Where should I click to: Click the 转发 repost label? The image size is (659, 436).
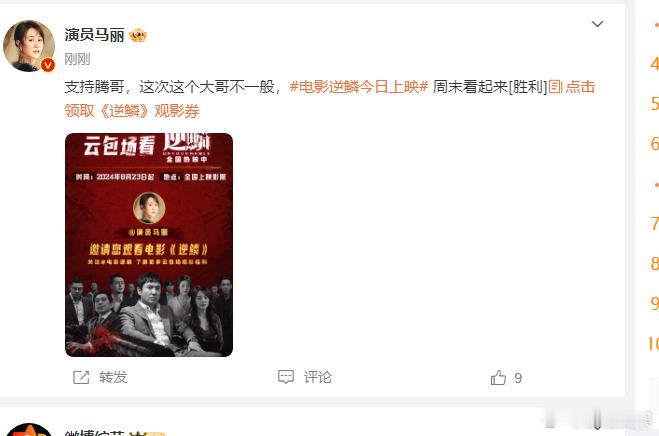[x=113, y=377]
